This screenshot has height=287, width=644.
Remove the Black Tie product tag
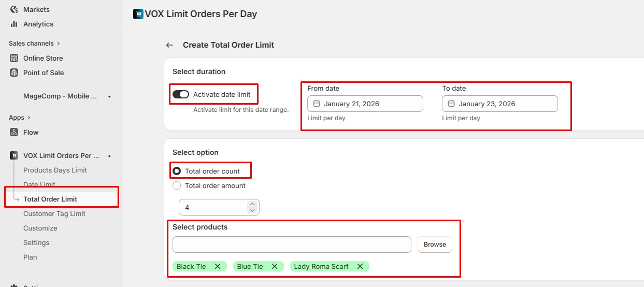[x=218, y=266]
